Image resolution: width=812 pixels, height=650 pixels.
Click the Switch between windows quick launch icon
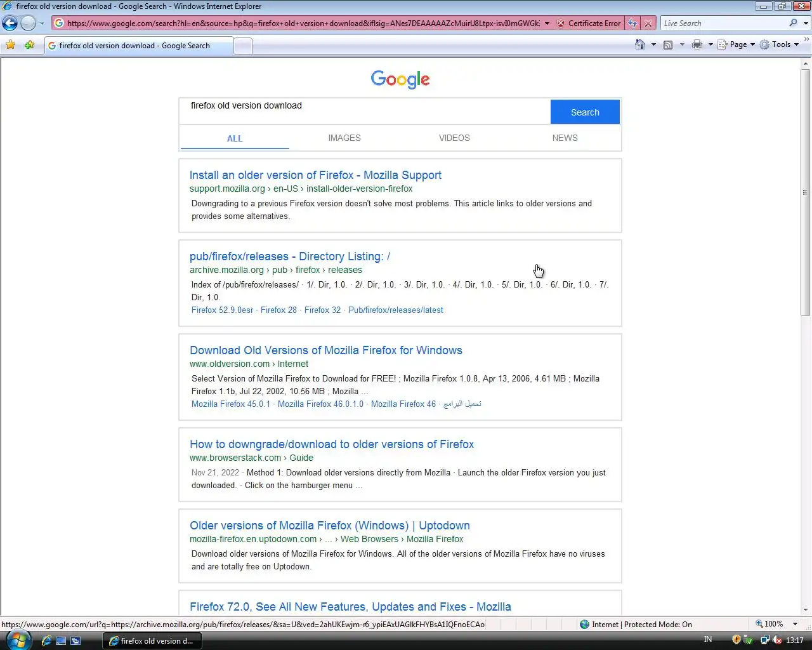coord(75,640)
